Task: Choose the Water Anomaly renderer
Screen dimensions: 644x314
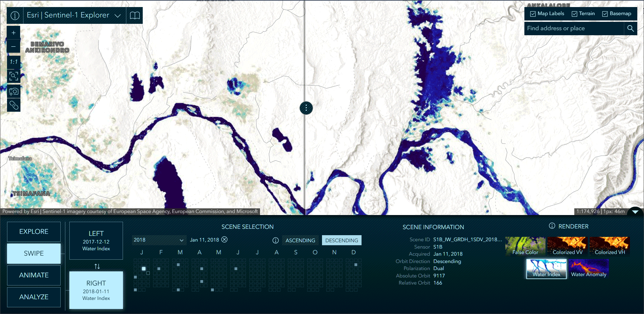Action: click(589, 268)
